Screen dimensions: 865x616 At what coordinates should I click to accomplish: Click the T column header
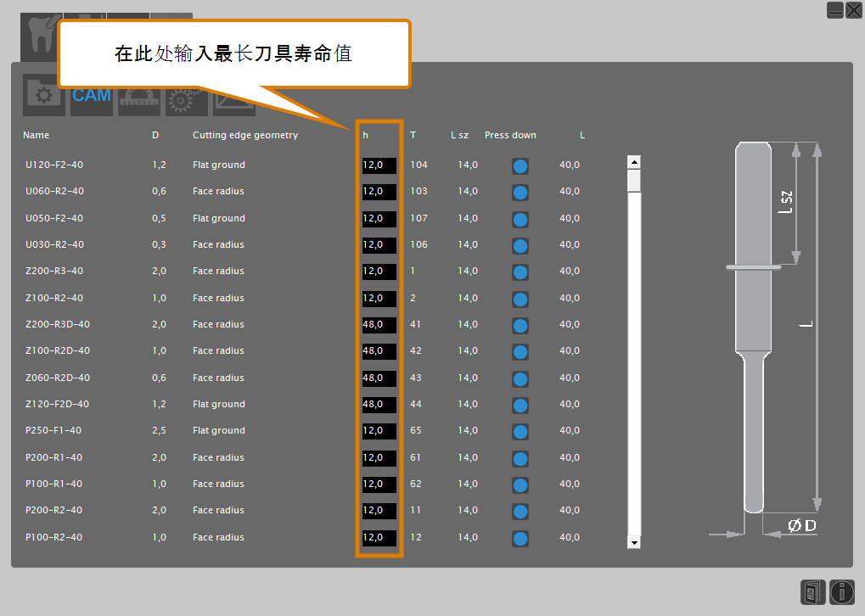click(x=413, y=135)
